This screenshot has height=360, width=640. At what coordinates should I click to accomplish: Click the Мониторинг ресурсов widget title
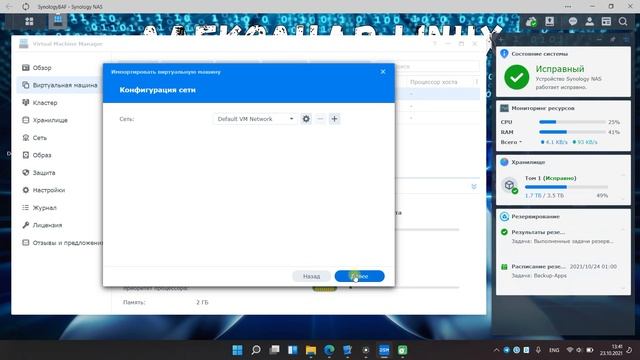543,108
